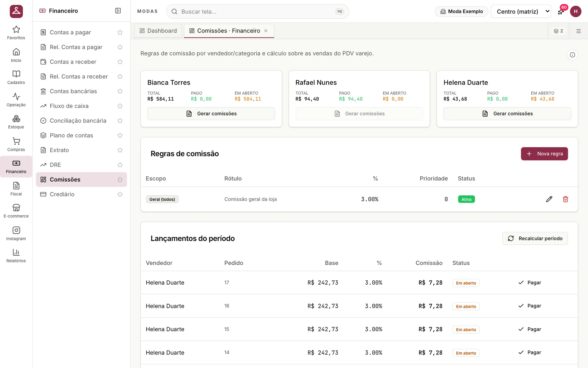This screenshot has width=588, height=368.
Task: Open the Operação section icon
Action: pyautogui.click(x=16, y=100)
